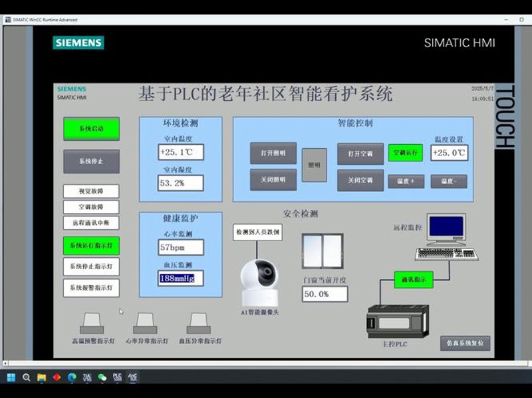Image resolution: width=532 pixels, height=398 pixels.
Task: Click the 血压监测 188mmHg field
Action: (181, 278)
